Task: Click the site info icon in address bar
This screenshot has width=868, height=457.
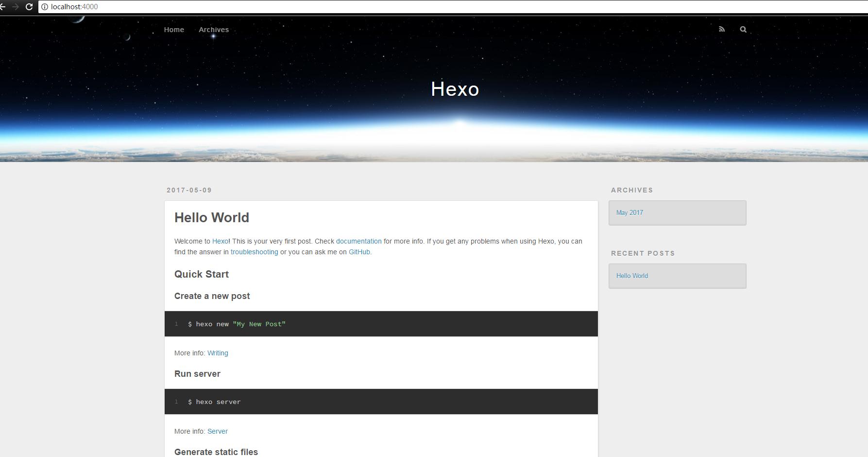Action: click(45, 7)
